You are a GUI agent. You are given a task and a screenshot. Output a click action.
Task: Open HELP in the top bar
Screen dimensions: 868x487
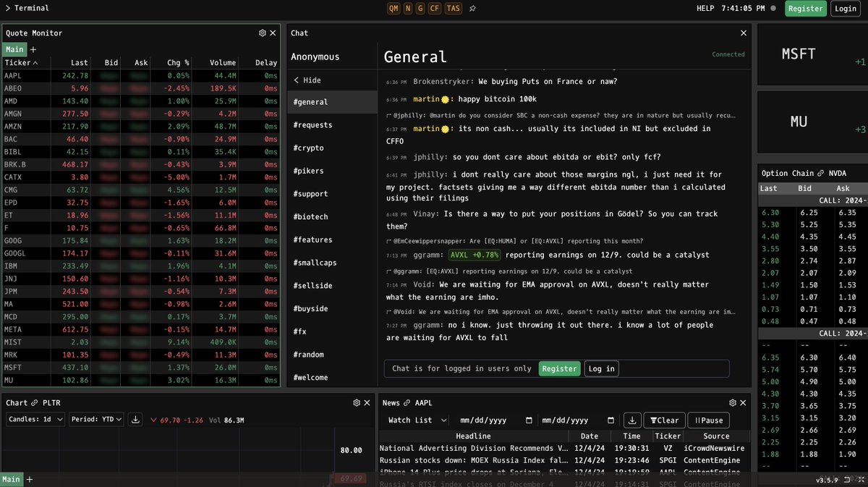pyautogui.click(x=705, y=9)
